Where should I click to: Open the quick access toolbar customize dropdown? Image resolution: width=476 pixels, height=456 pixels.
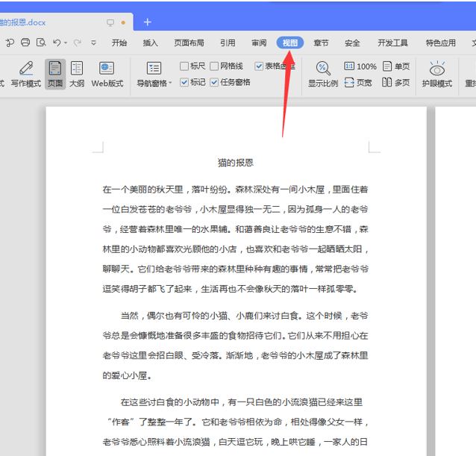point(93,43)
